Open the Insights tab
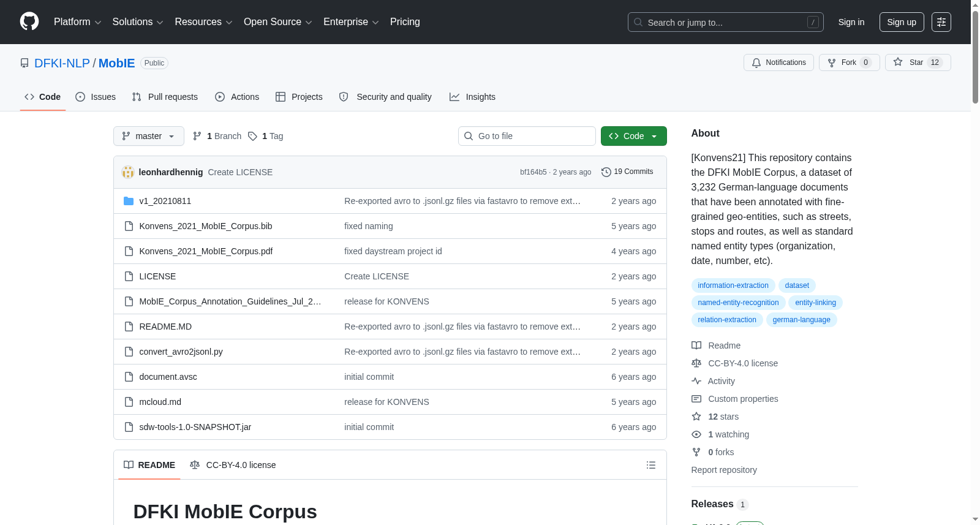980x525 pixels. [x=472, y=97]
